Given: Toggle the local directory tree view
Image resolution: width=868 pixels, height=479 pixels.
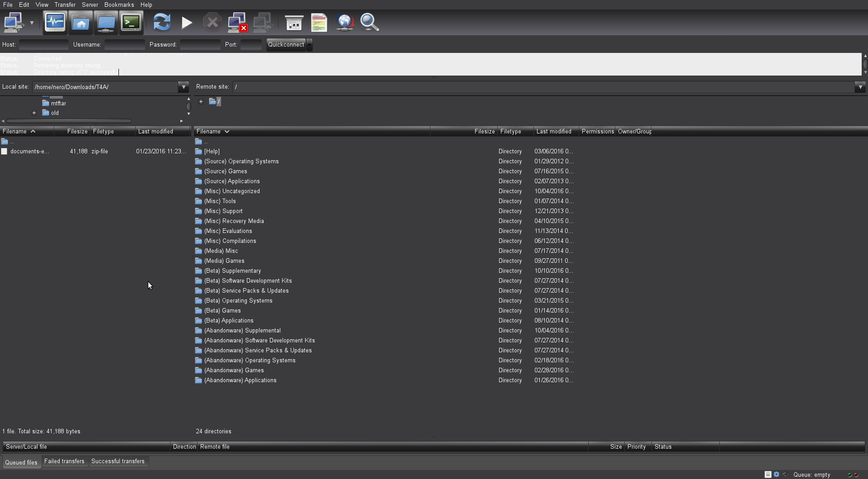Looking at the screenshot, I should (x=80, y=22).
